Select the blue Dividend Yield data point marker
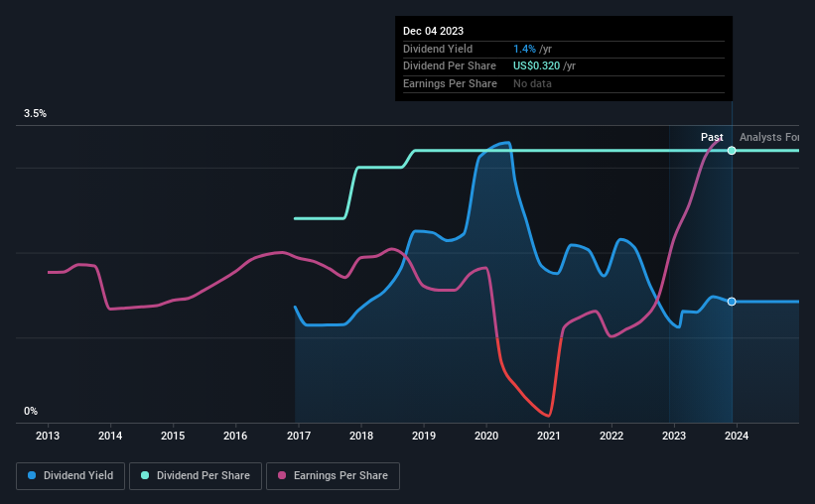Viewport: 815px width, 504px height. 732,302
